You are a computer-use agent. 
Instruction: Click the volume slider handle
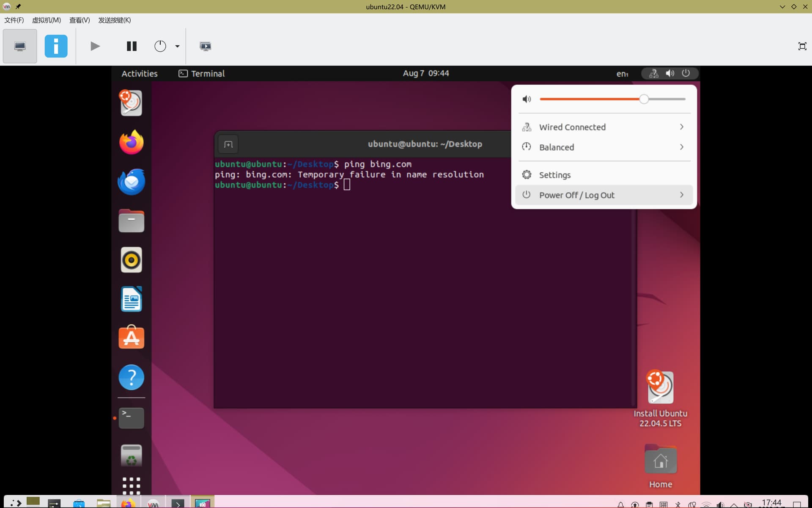644,99
